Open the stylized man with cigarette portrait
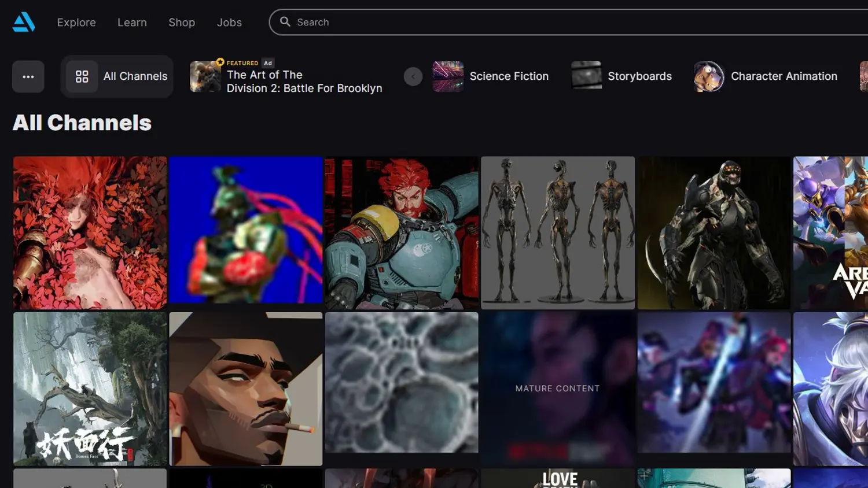The width and height of the screenshot is (868, 488). (246, 389)
